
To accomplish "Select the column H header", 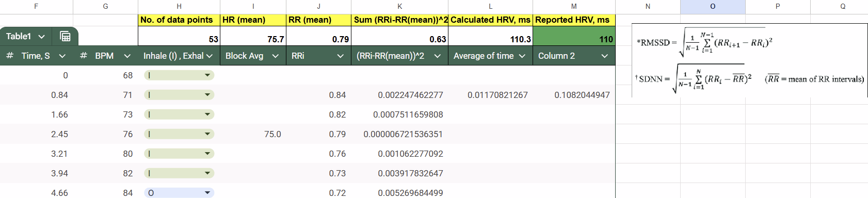I will (179, 7).
